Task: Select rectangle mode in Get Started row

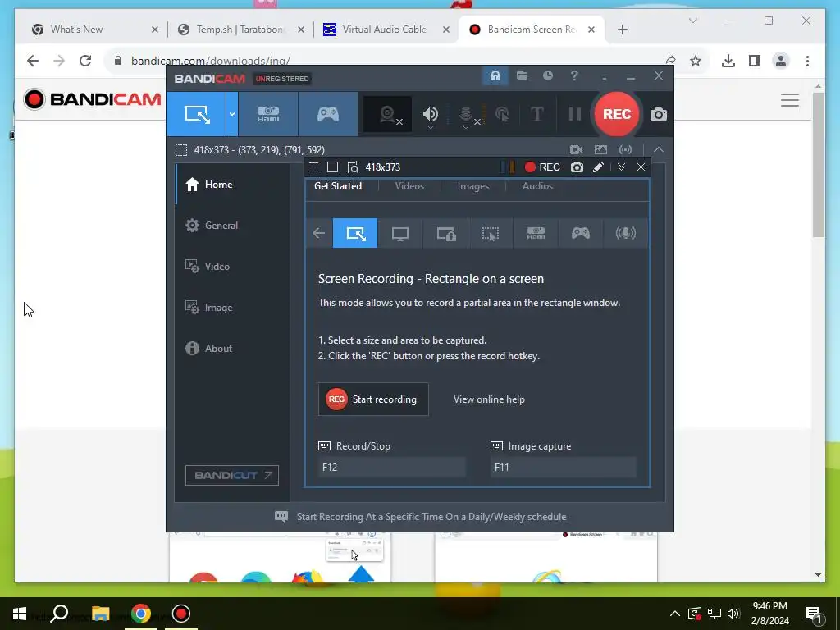Action: 355,233
